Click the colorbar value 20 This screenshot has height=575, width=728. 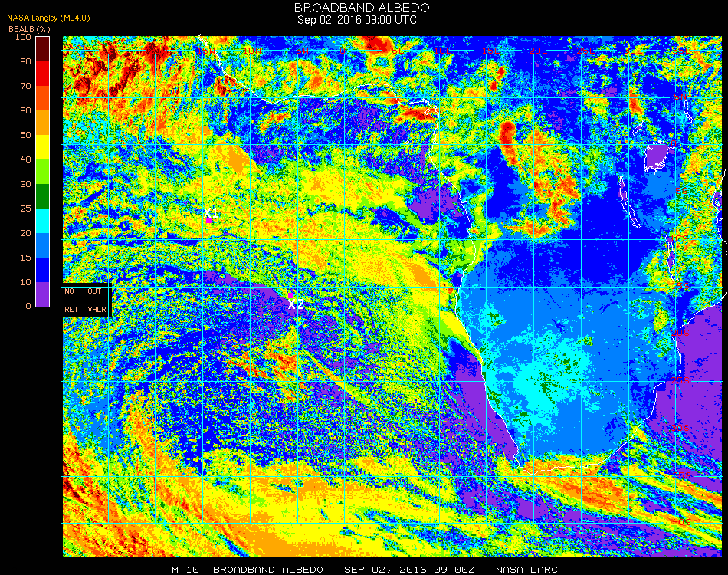[25, 233]
